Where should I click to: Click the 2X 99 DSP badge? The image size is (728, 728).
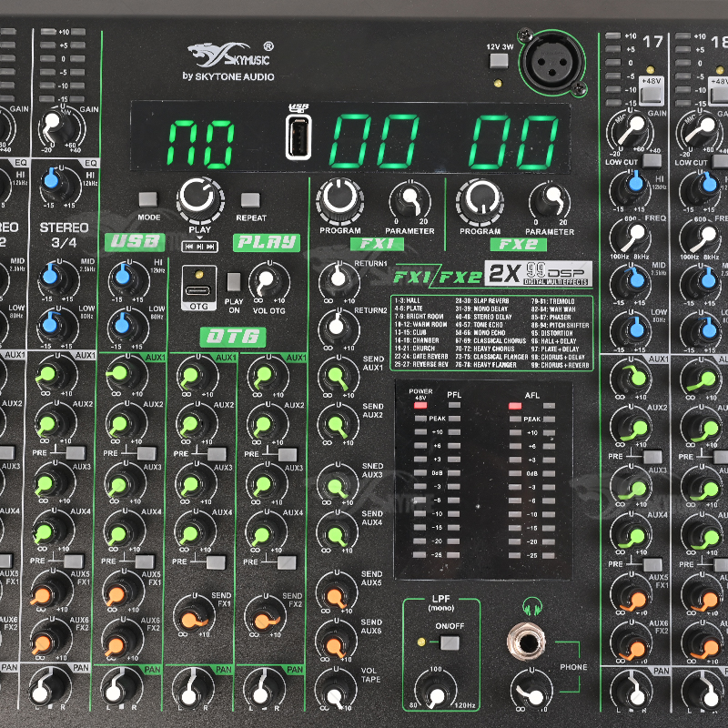pyautogui.click(x=538, y=273)
